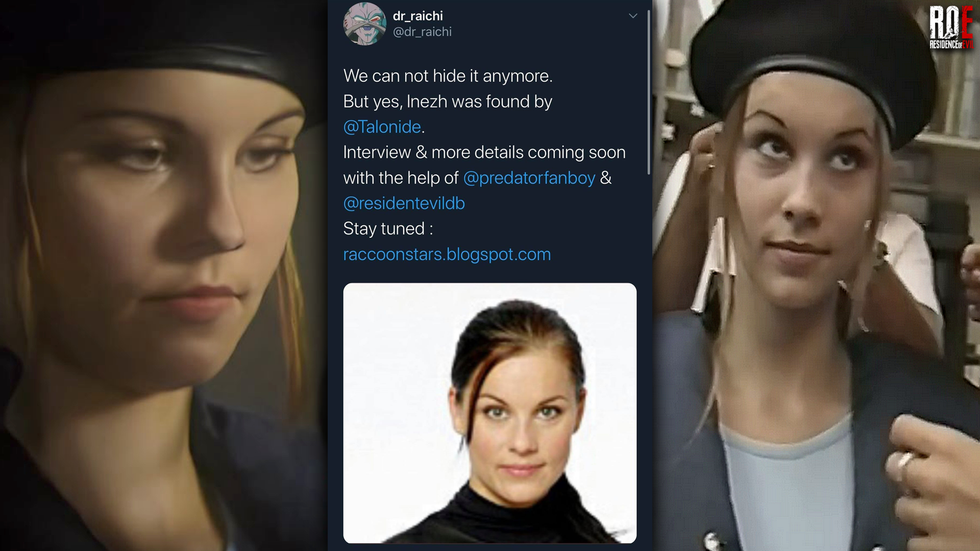Open the @predatorfanboy mention link
The image size is (980, 551).
[x=529, y=178]
